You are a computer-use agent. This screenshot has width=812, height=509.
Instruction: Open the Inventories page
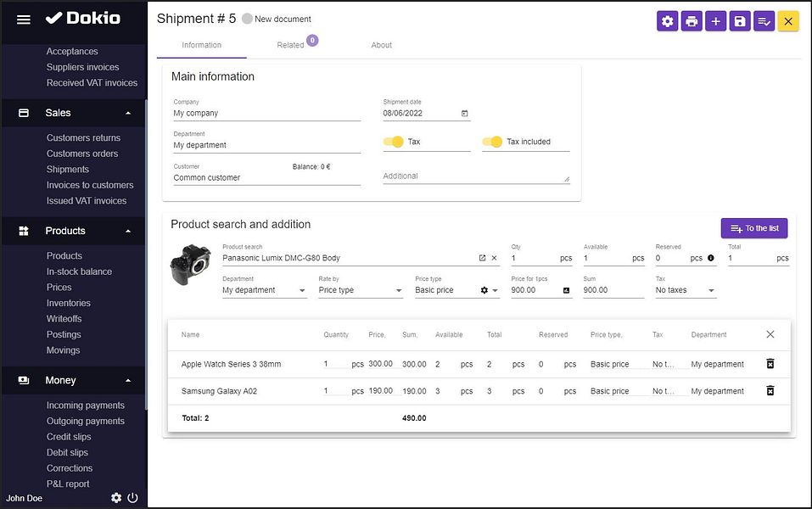coord(69,304)
